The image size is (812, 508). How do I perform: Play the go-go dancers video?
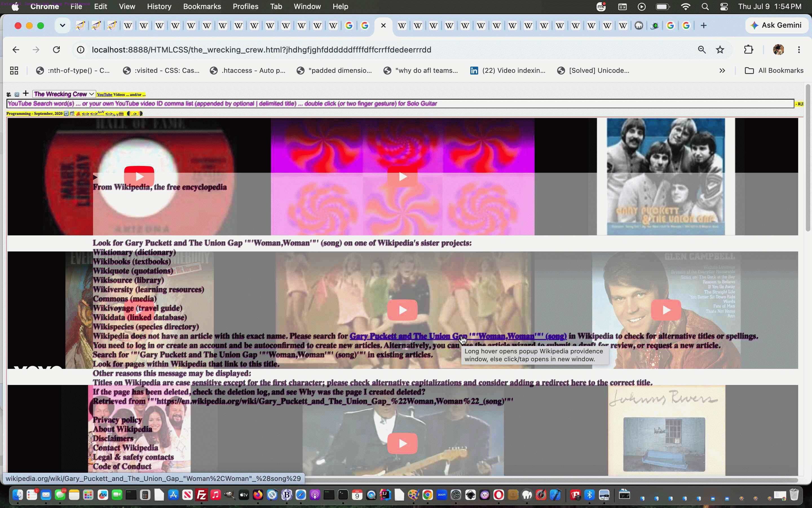tap(402, 310)
